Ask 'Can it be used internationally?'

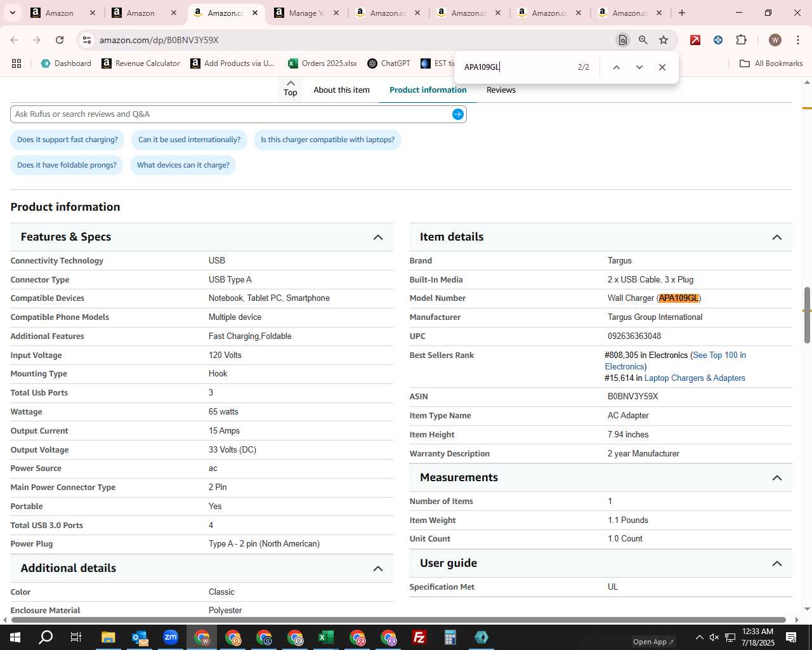coord(189,140)
